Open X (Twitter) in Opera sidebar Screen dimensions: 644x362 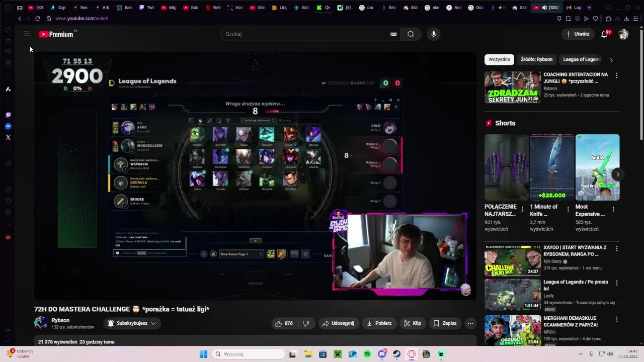(8, 137)
